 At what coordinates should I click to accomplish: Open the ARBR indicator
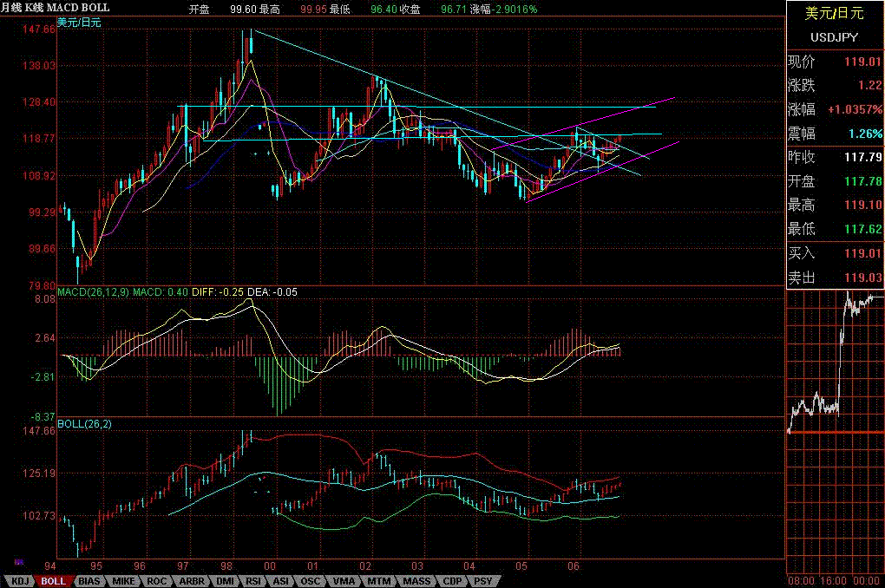(190, 581)
